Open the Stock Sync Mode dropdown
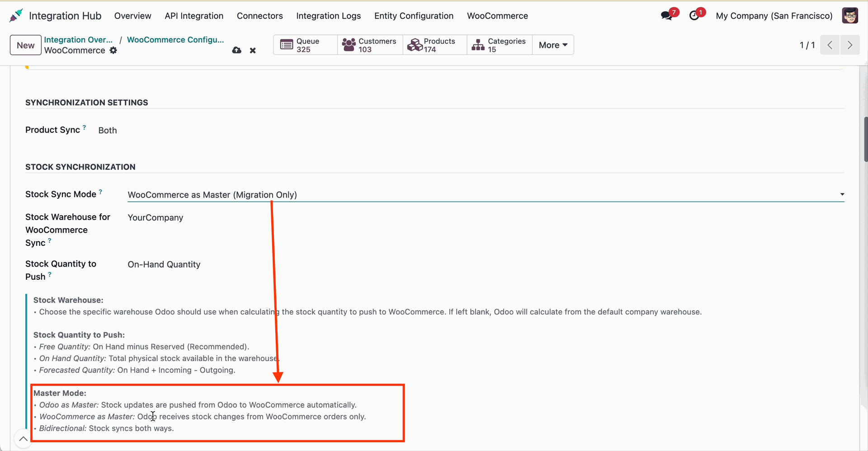Screen dimensions: 868x451 point(486,195)
